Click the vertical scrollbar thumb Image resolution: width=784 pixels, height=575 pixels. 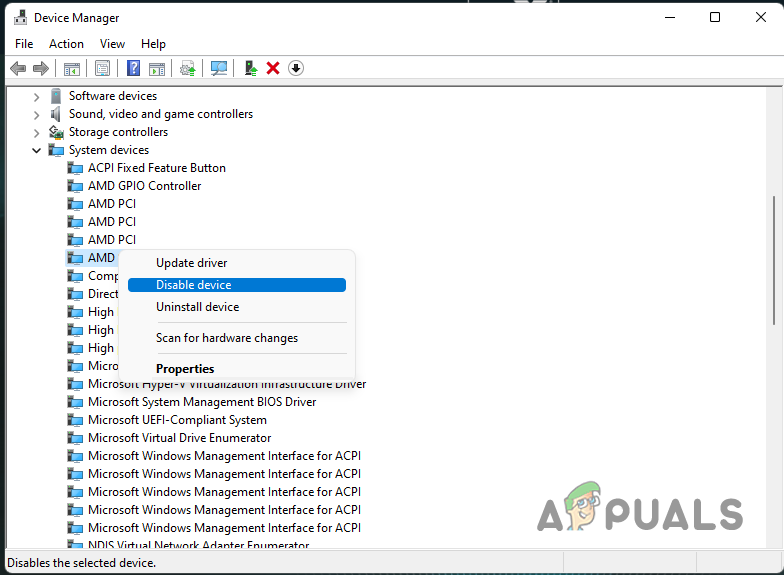pyautogui.click(x=774, y=260)
